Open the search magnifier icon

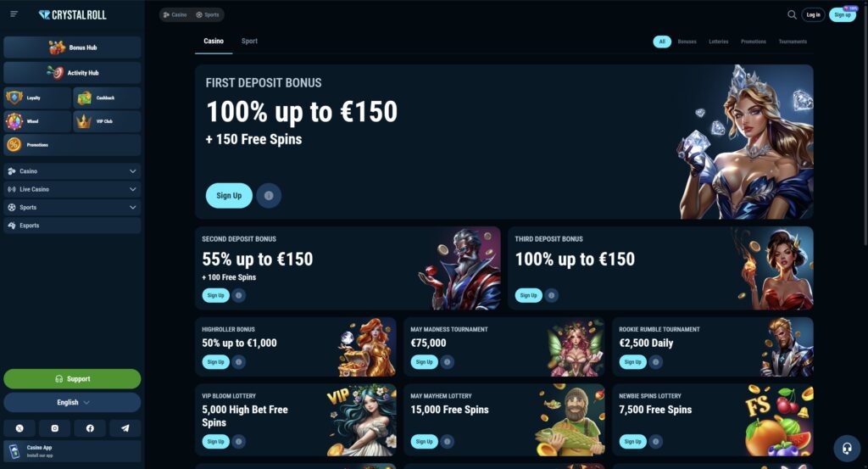point(792,15)
